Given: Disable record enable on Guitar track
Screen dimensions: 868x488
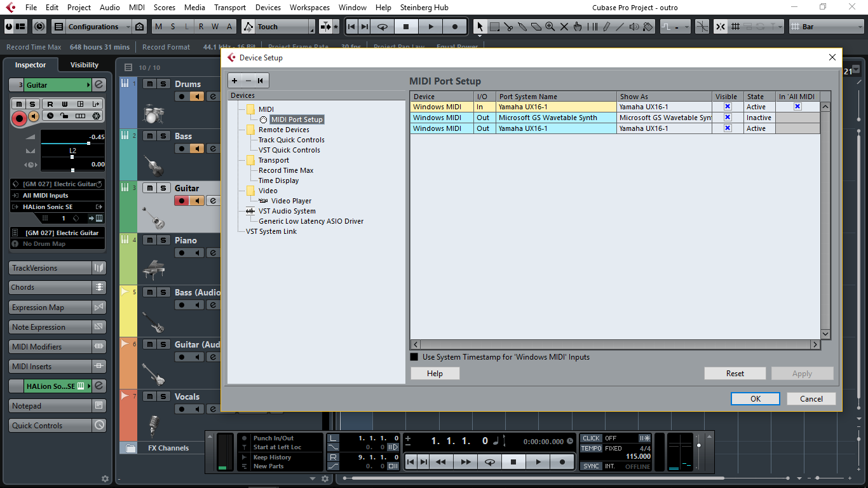Looking at the screenshot, I should pyautogui.click(x=182, y=201).
